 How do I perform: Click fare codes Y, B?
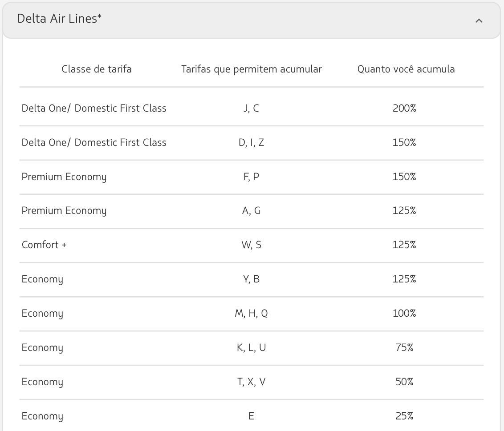(x=252, y=279)
